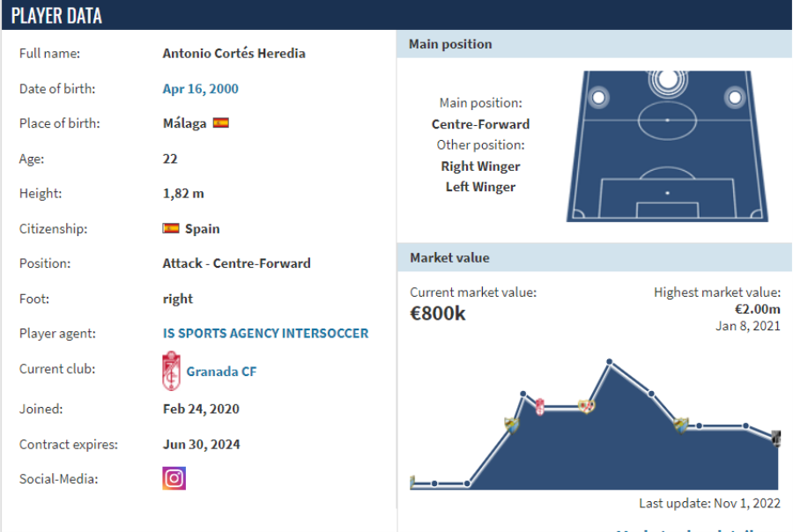This screenshot has width=793, height=532.
Task: Click the red Granada crest on value chart
Action: [x=539, y=407]
